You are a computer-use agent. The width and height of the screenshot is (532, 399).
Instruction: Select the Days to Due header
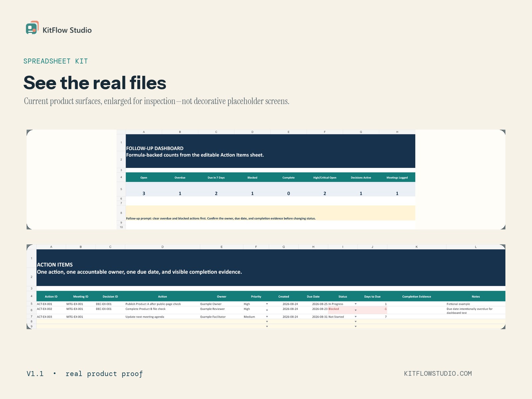pyautogui.click(x=372, y=296)
